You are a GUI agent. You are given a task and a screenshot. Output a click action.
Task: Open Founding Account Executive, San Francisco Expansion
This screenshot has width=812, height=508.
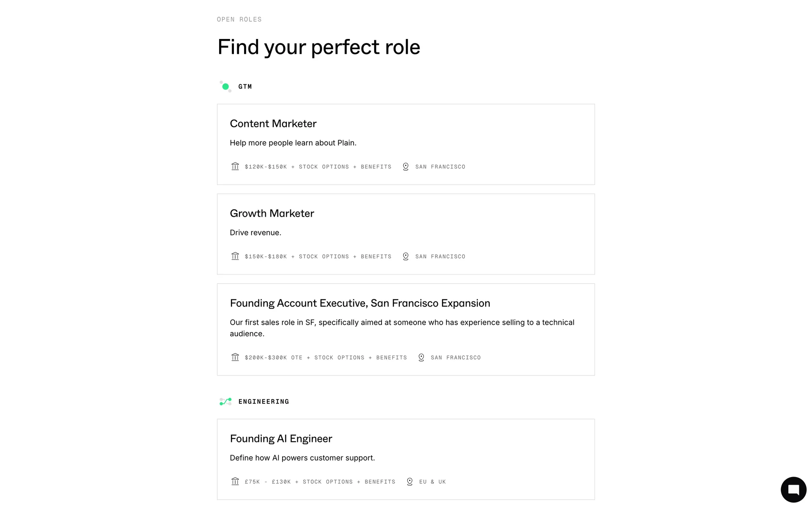click(x=360, y=303)
